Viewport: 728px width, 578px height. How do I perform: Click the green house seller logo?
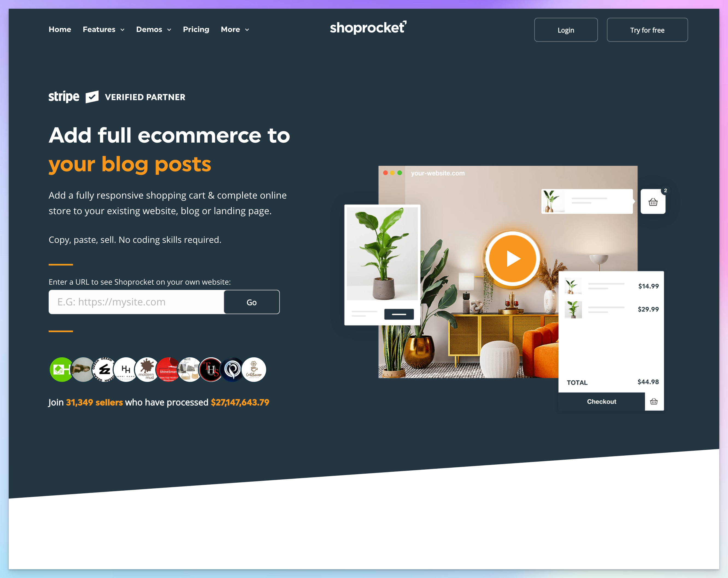point(61,369)
